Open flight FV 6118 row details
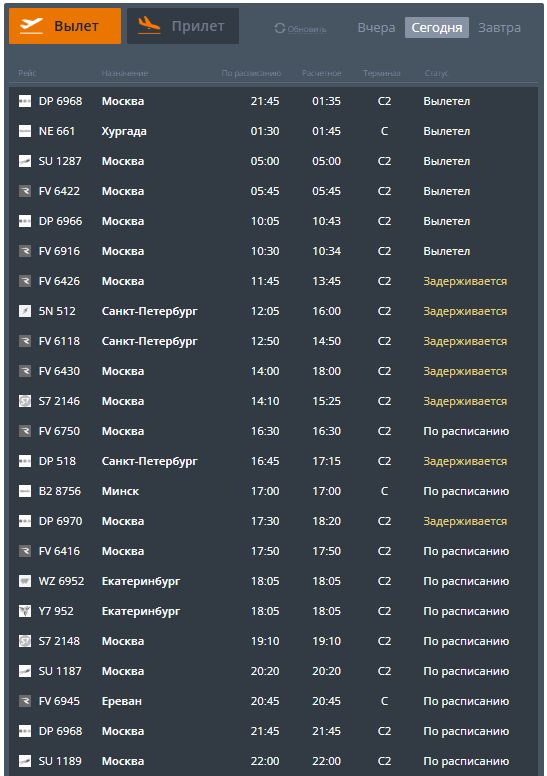Image resolution: width=547 pixels, height=776 pixels. (x=273, y=341)
